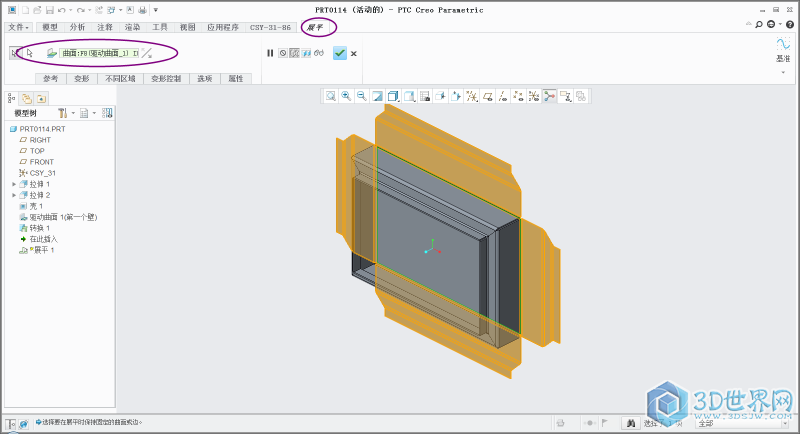The width and height of the screenshot is (800, 434).
Task: Switch to the 模型 ribbon tab
Action: point(50,27)
